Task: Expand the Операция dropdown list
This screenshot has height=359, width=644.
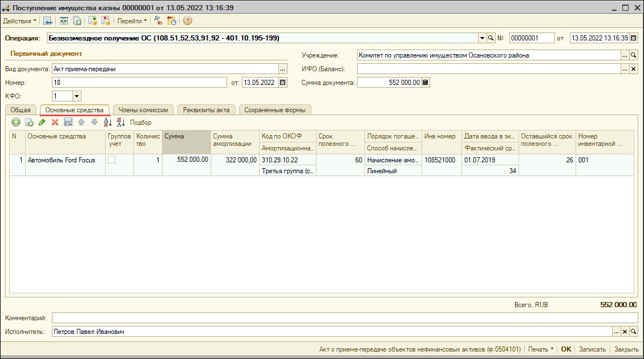Action: 482,38
